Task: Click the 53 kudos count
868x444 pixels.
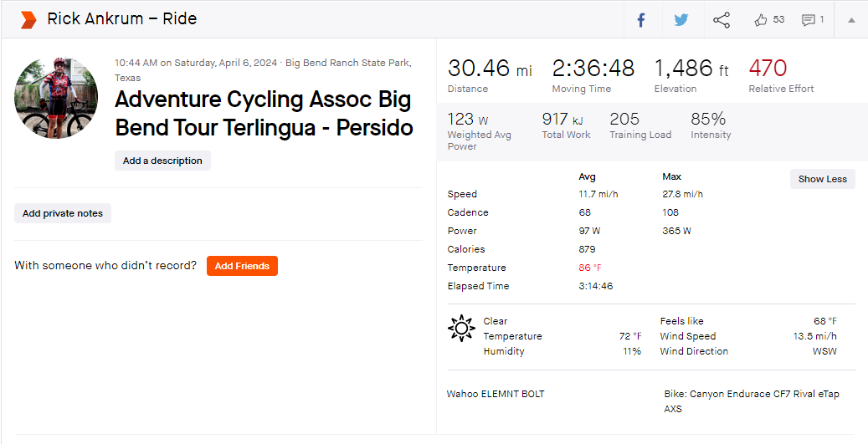Action: click(778, 19)
